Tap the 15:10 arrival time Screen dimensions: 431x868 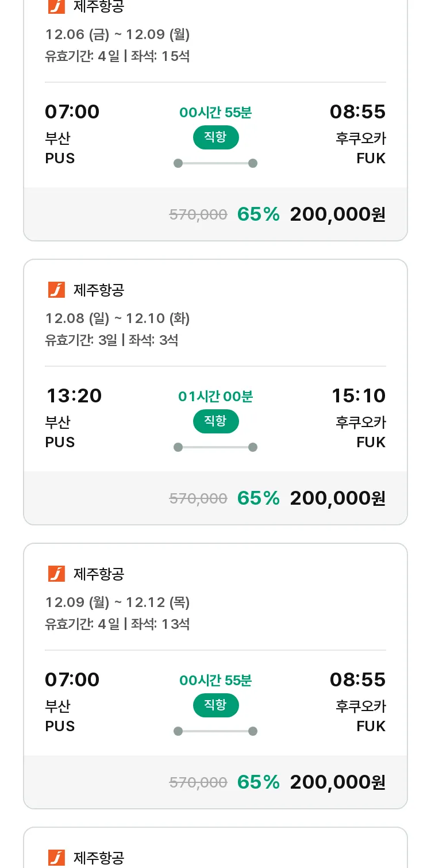[358, 395]
